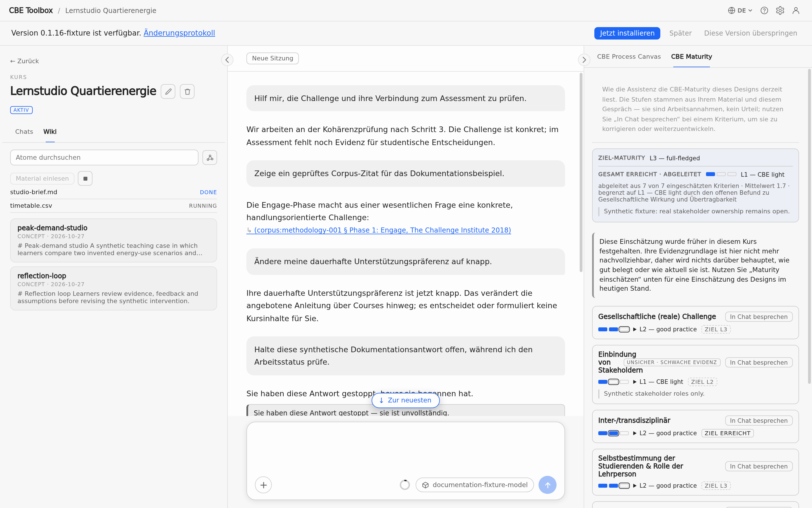This screenshot has height=508, width=812.
Task: Switch to CBE Process Canvas tab
Action: pyautogui.click(x=629, y=57)
